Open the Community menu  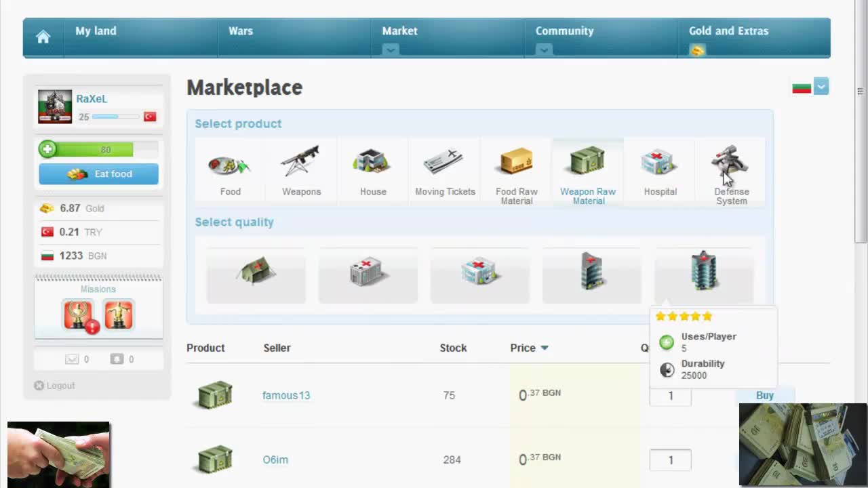pyautogui.click(x=564, y=31)
